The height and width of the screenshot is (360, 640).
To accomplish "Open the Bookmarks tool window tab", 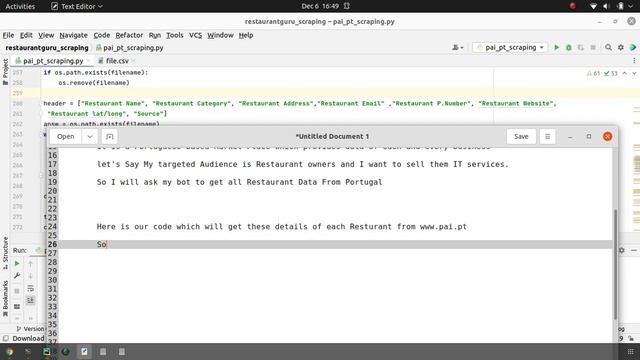I will coord(5,299).
